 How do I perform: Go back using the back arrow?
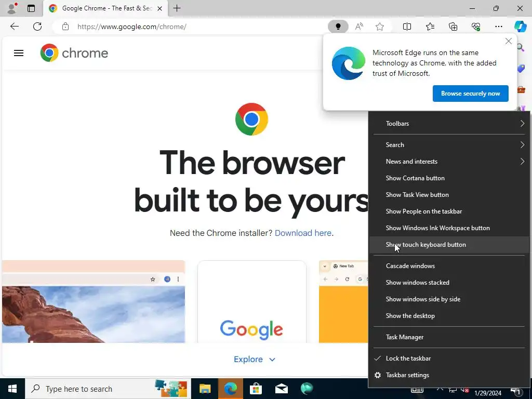[14, 26]
